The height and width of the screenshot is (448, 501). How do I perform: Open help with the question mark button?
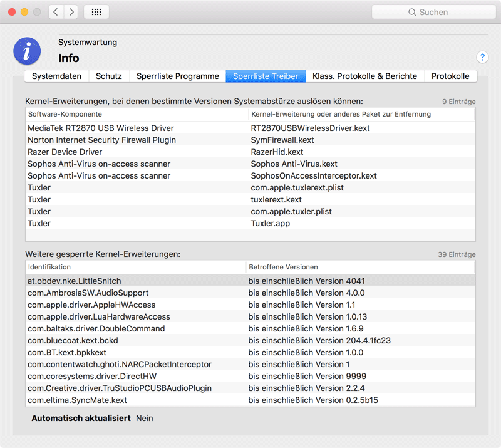(x=482, y=57)
